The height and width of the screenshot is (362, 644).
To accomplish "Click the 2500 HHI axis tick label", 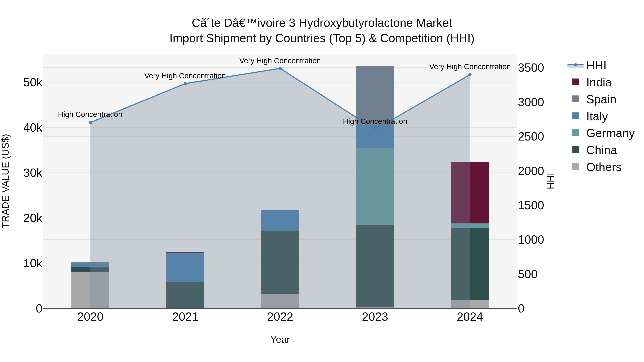I will (x=531, y=137).
